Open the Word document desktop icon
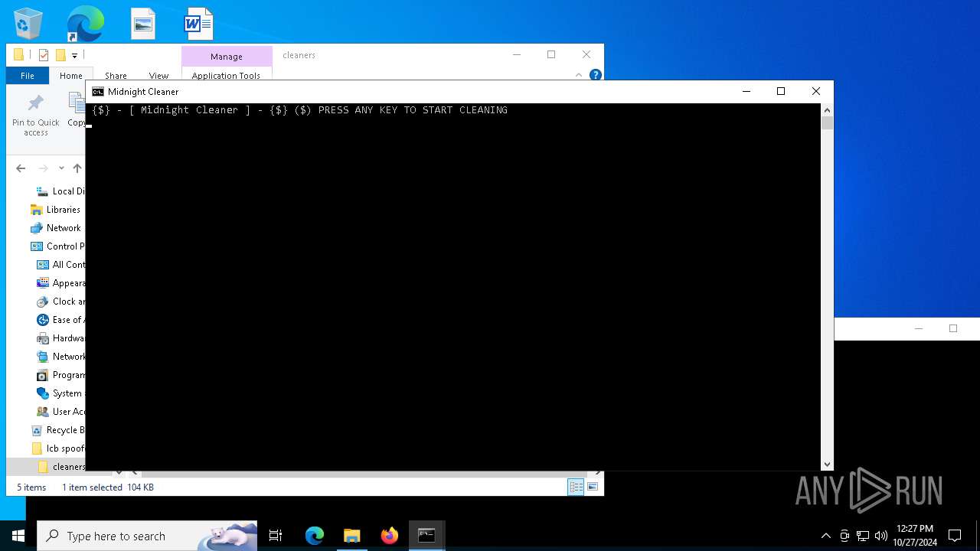The height and width of the screenshot is (551, 980). (198, 24)
